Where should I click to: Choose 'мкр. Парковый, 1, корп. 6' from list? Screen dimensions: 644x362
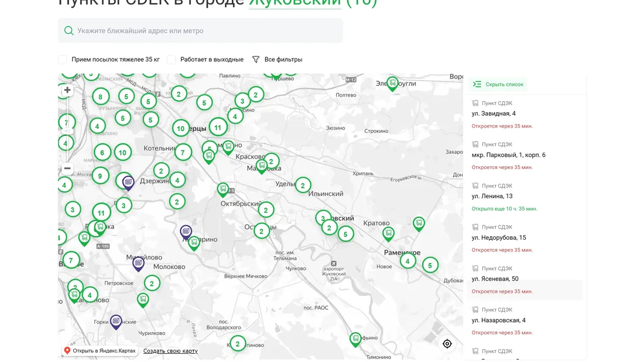508,155
